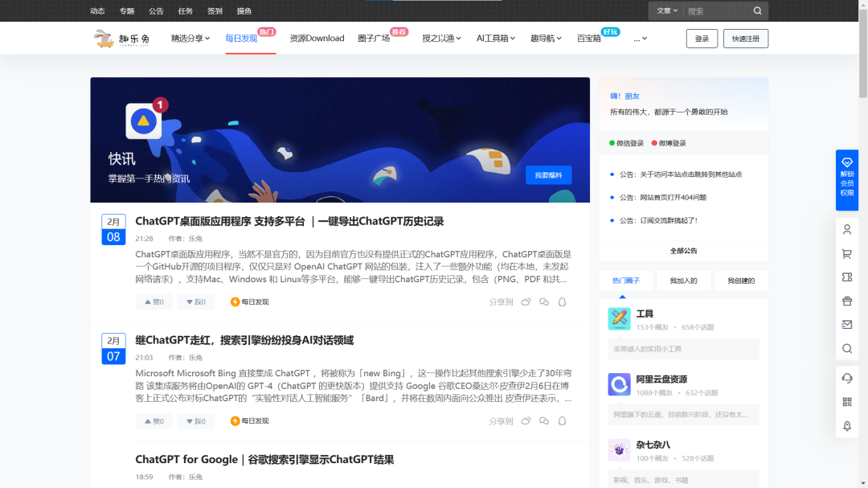Viewport: 868px width, 488px height.
Task: Upvote the 继ChatGPT走红 article (赞0)
Action: (154, 421)
